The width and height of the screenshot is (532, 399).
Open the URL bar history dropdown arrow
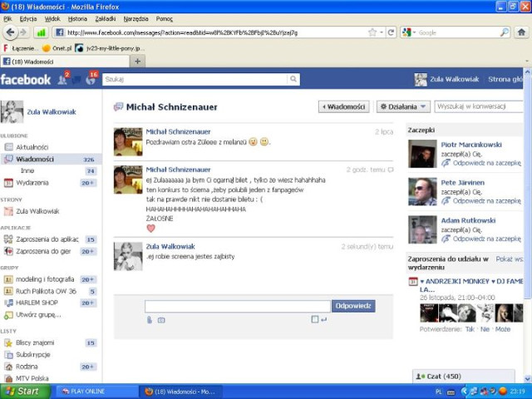(x=382, y=32)
